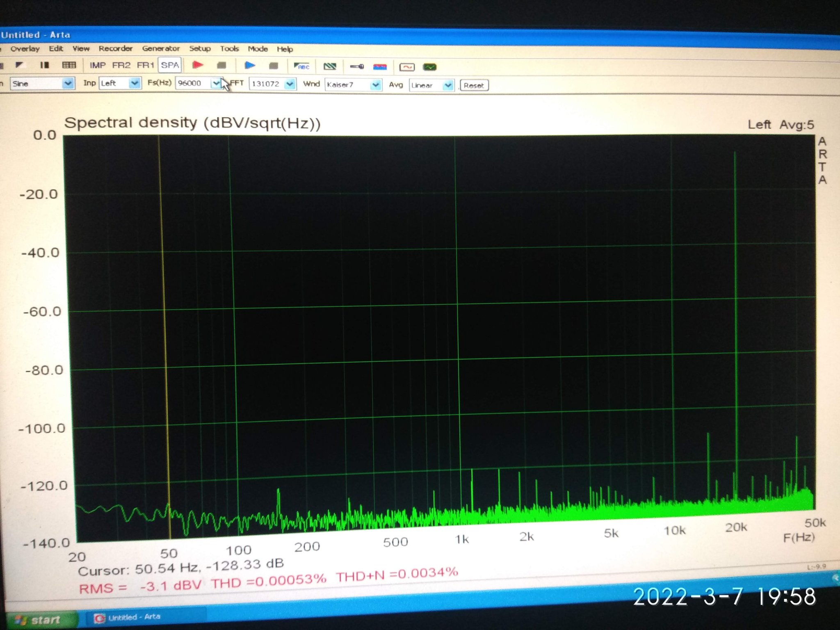Viewport: 840px width, 630px height.
Task: Open the Mode menu
Action: click(258, 49)
